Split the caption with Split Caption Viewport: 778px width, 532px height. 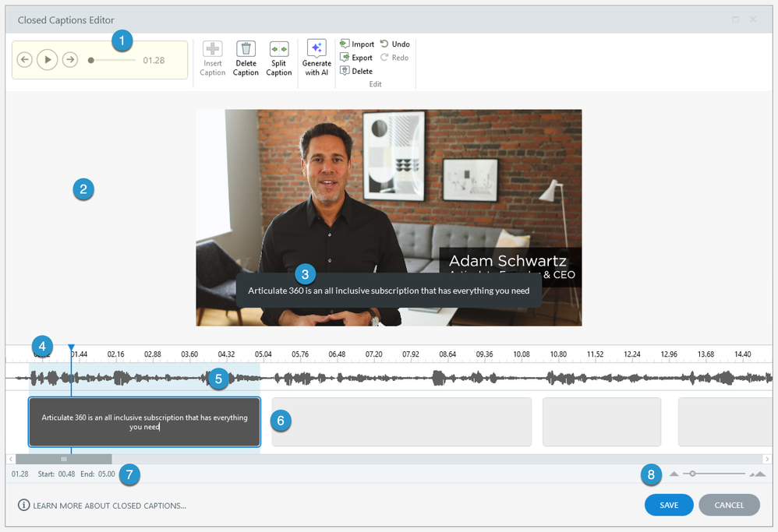tap(278, 50)
